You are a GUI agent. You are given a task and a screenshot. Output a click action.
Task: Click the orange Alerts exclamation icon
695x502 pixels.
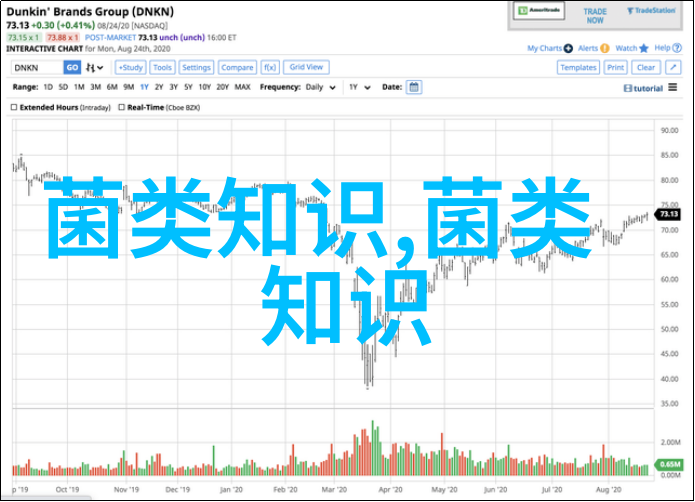pyautogui.click(x=605, y=48)
